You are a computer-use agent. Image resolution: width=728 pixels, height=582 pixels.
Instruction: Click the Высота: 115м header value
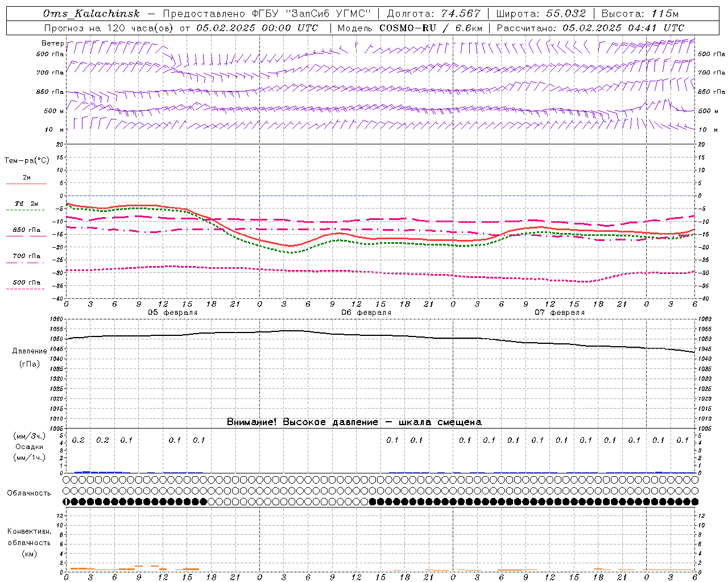[x=640, y=14]
